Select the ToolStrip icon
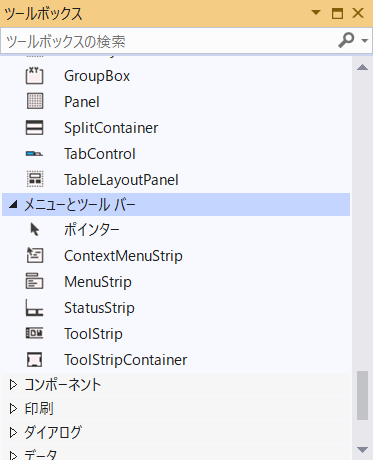The height and width of the screenshot is (460, 373). (34, 333)
